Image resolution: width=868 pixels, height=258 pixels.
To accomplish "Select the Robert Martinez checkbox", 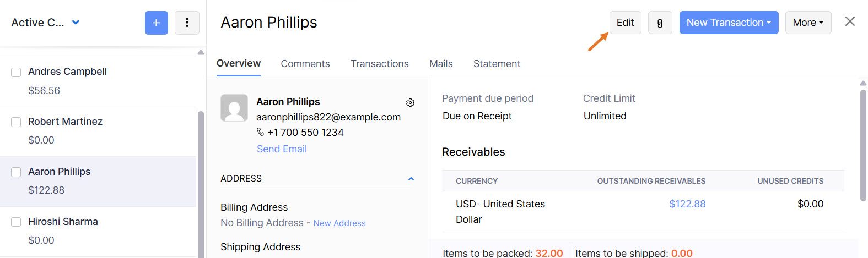I will click(16, 122).
